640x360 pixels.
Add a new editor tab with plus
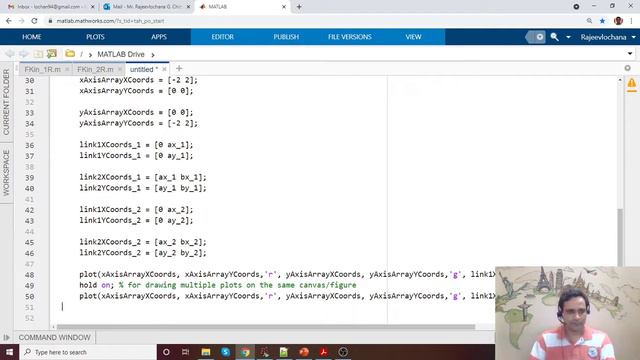click(179, 69)
